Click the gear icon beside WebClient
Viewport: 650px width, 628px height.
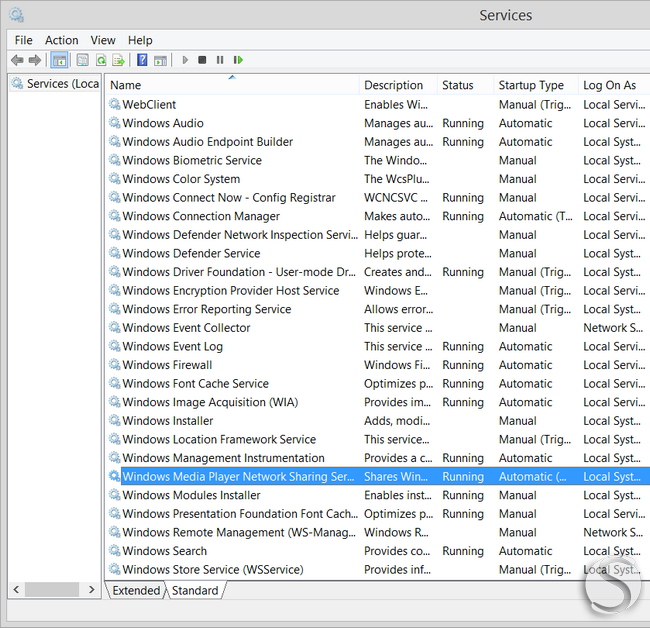pos(114,104)
